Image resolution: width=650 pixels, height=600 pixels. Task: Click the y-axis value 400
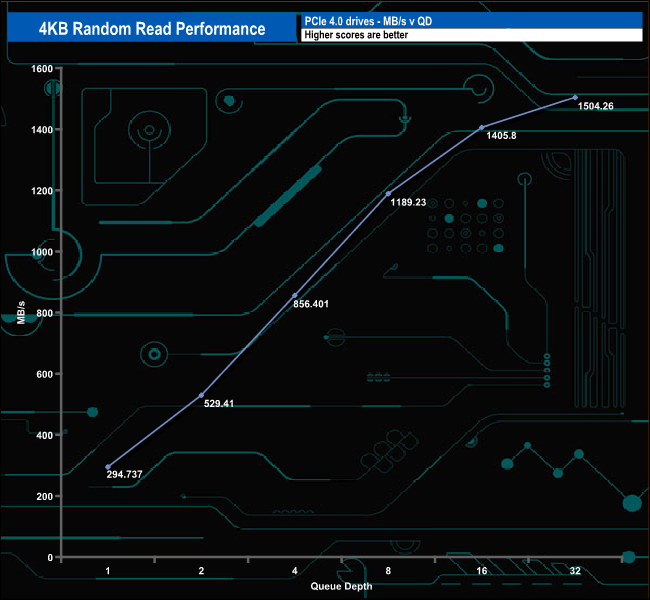coord(45,435)
